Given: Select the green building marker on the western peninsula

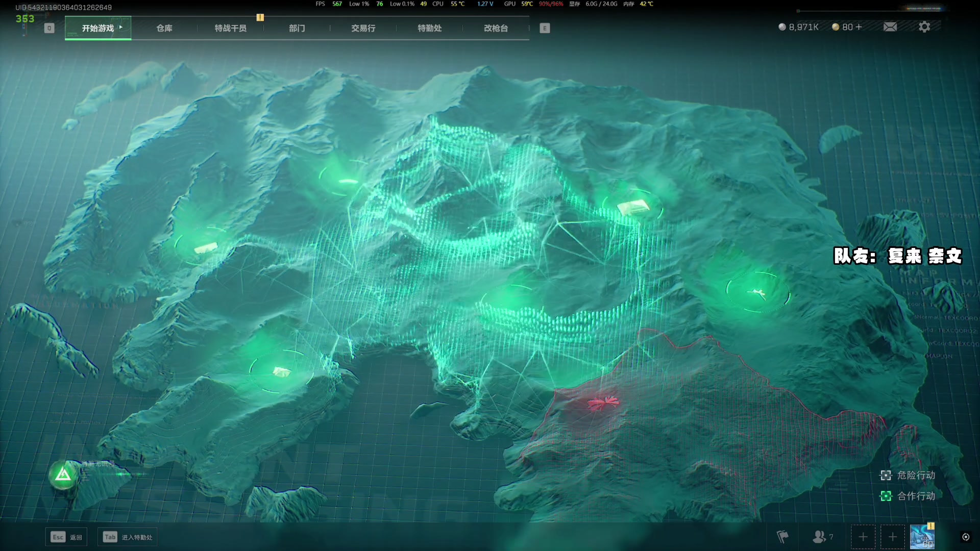Looking at the screenshot, I should tap(205, 248).
